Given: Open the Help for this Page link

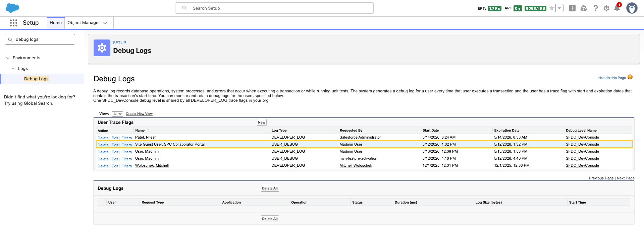Looking at the screenshot, I should click(x=612, y=78).
